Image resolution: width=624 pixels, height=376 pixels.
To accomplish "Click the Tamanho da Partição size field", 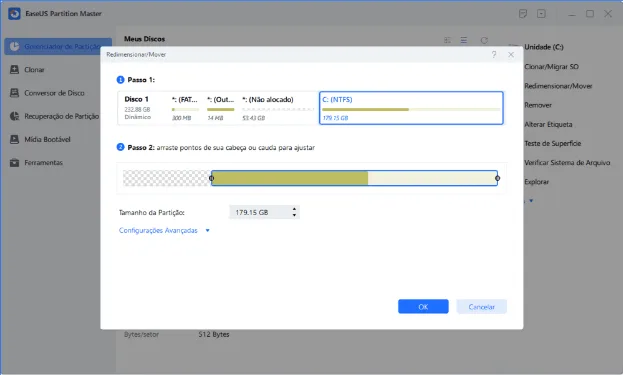I will [264, 212].
